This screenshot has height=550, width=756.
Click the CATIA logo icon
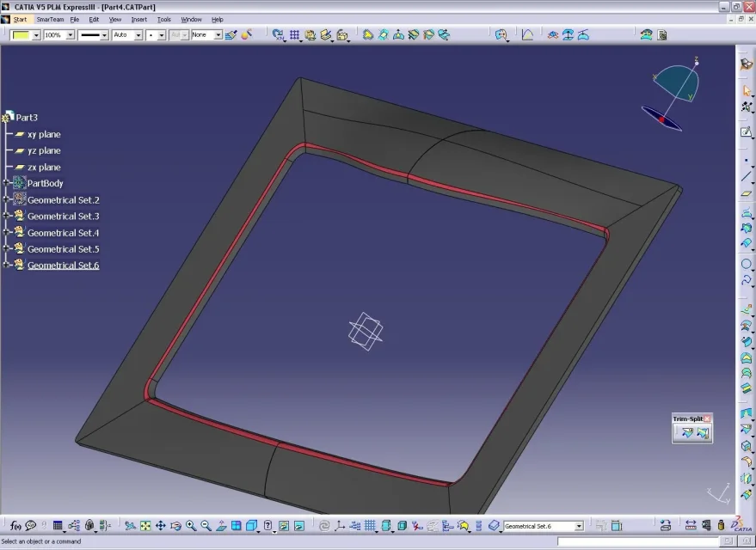tap(741, 524)
